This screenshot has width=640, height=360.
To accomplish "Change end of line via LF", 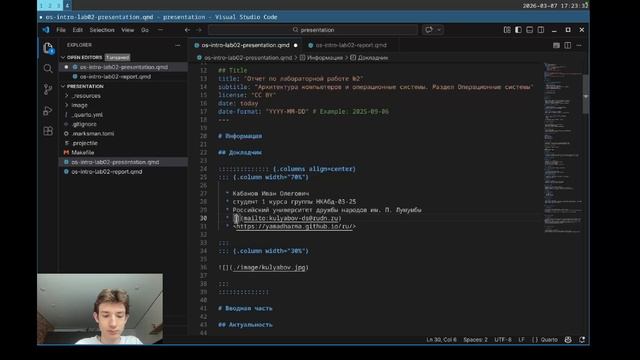I will [521, 340].
